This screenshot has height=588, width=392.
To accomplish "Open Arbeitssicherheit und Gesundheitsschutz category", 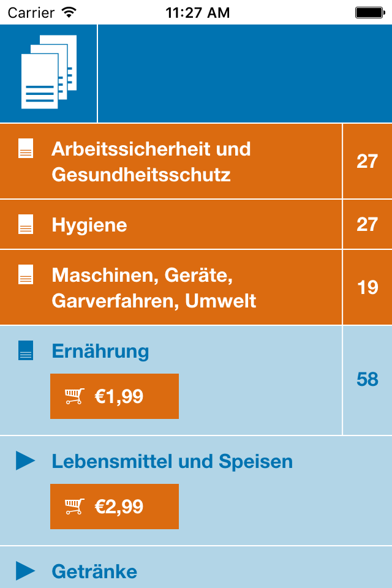I will coord(171,161).
